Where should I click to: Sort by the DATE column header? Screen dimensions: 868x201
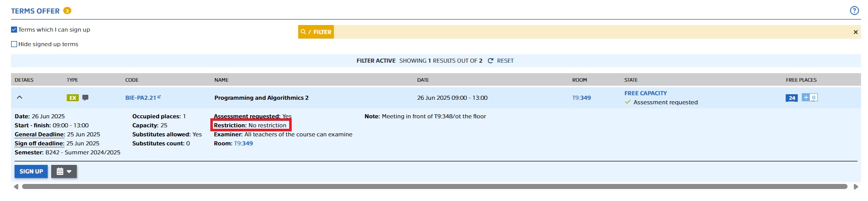(x=423, y=80)
